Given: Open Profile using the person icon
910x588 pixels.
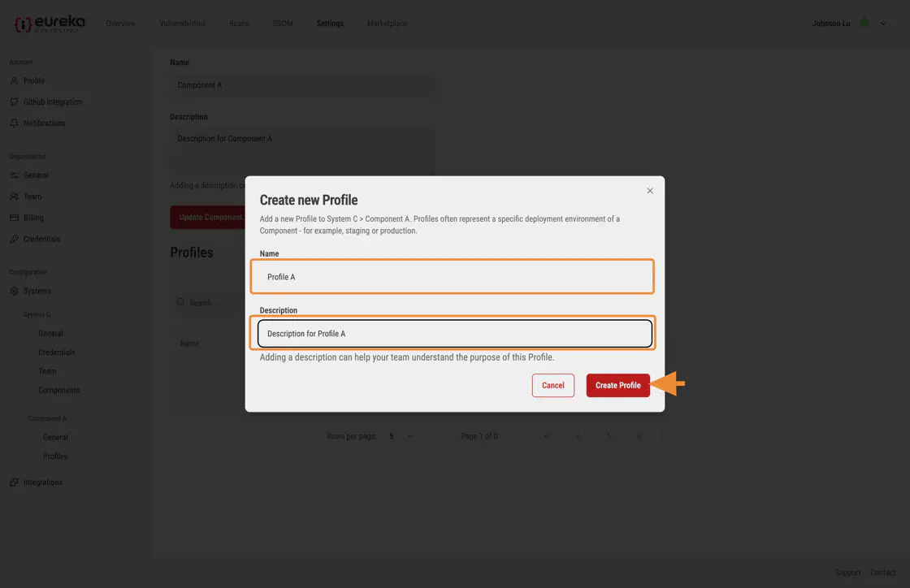Looking at the screenshot, I should [x=15, y=80].
